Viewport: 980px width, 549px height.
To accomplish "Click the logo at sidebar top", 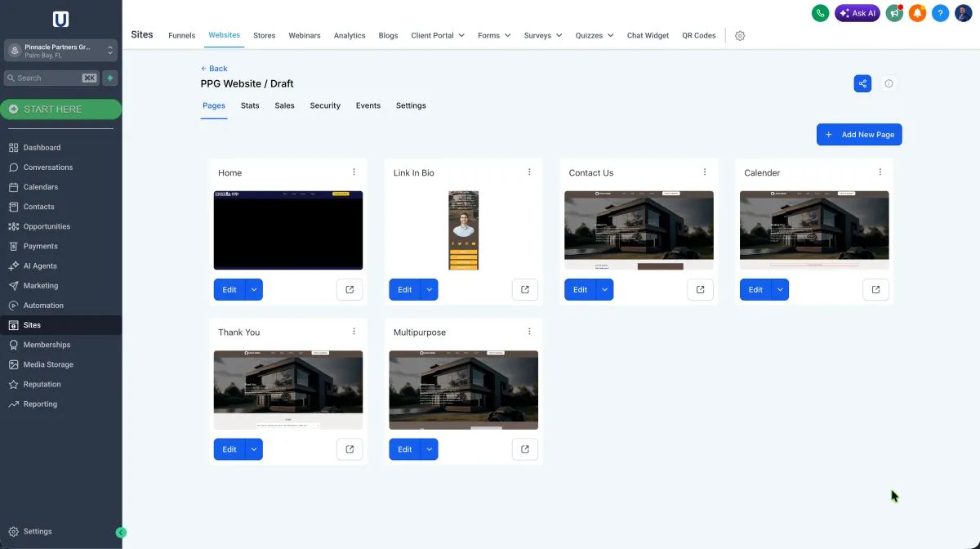I will [x=60, y=20].
